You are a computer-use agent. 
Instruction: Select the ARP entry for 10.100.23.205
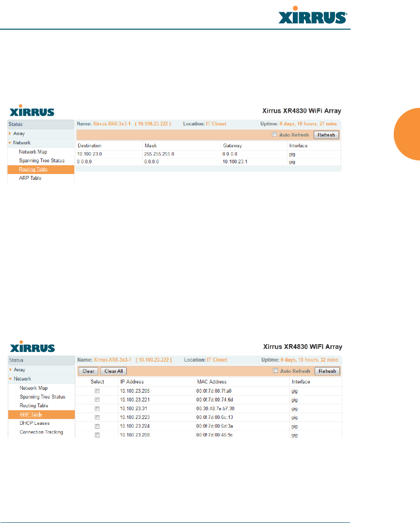pos(97,391)
